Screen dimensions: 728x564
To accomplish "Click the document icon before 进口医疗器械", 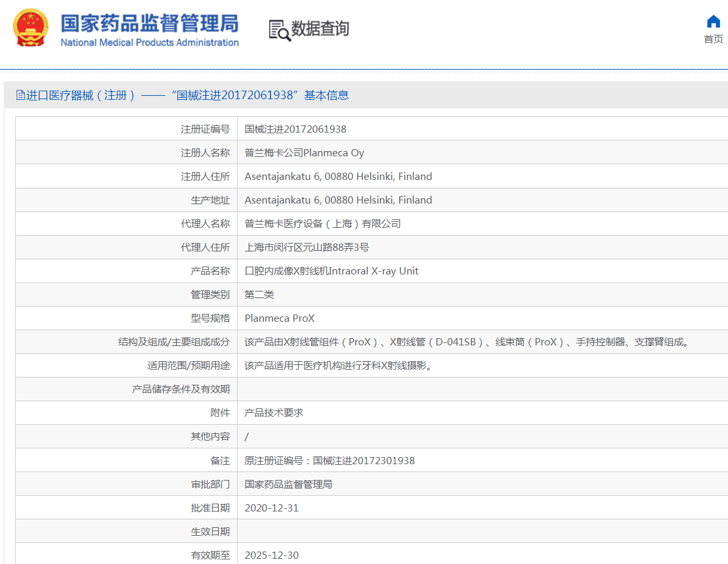I will (20, 95).
